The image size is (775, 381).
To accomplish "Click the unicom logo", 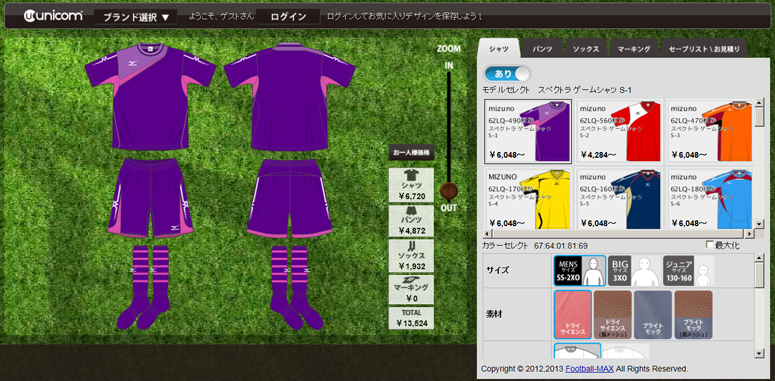I will 52,16.
